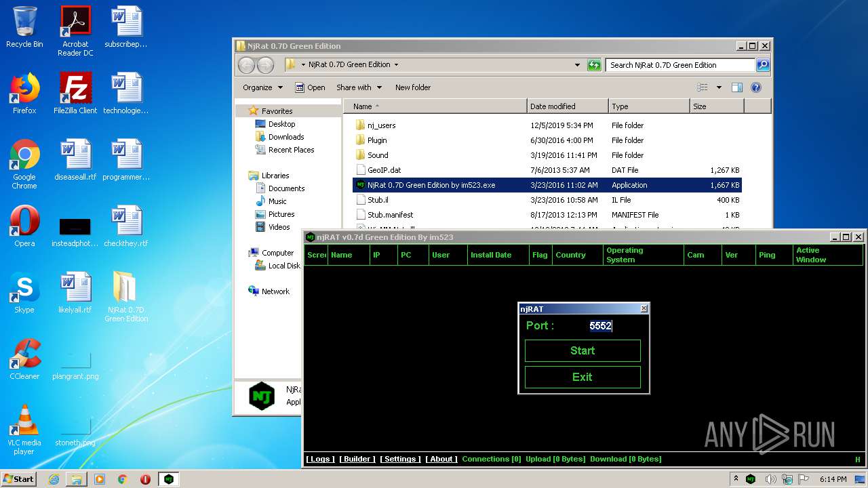The image size is (868, 488).
Task: Click the refresh icon beside address bar
Action: click(x=594, y=65)
